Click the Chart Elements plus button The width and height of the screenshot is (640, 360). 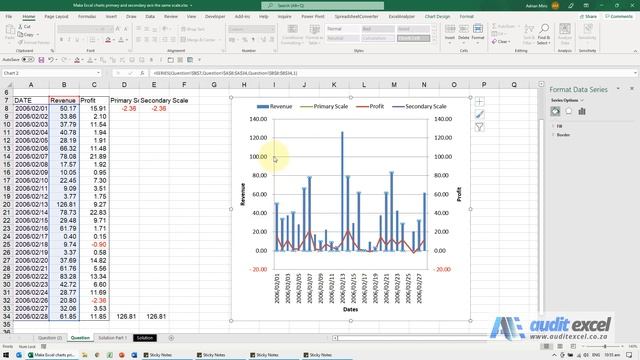point(480,102)
